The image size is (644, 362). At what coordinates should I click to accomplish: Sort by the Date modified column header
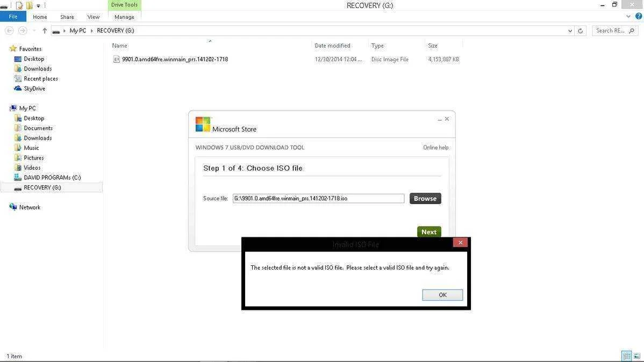(x=332, y=46)
